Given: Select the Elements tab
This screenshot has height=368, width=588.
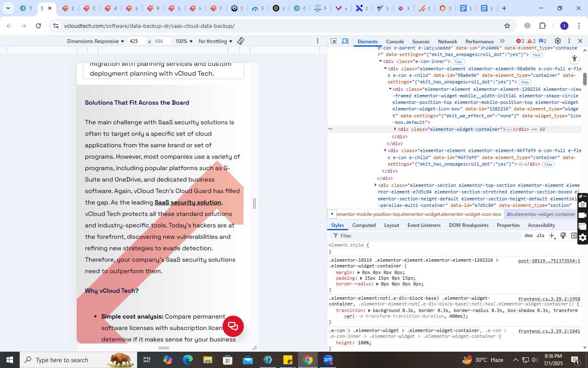Looking at the screenshot, I should pyautogui.click(x=367, y=41).
